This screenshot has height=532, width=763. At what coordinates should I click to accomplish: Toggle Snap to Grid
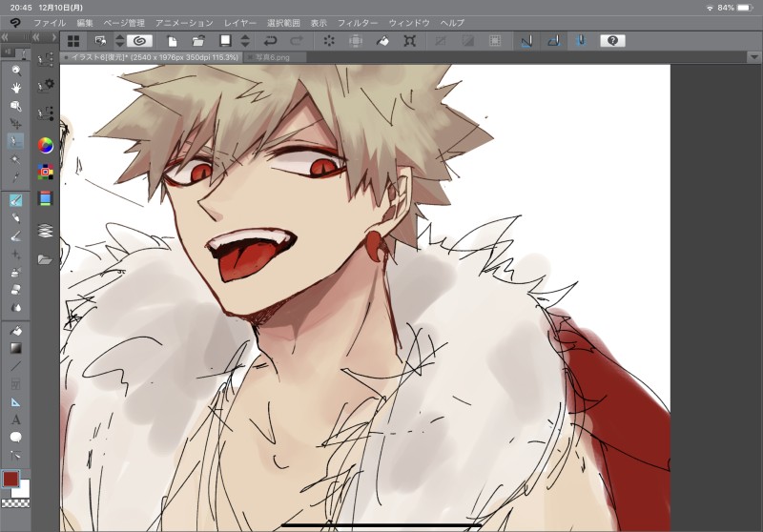point(581,41)
